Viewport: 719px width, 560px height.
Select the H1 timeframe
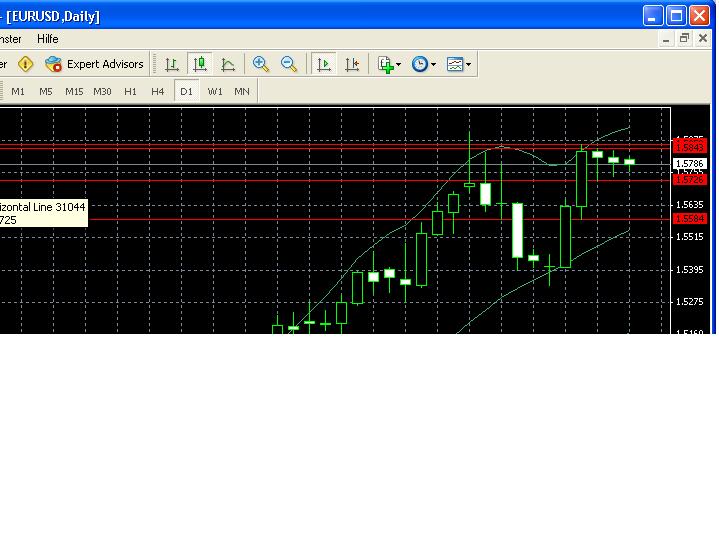coord(130,91)
